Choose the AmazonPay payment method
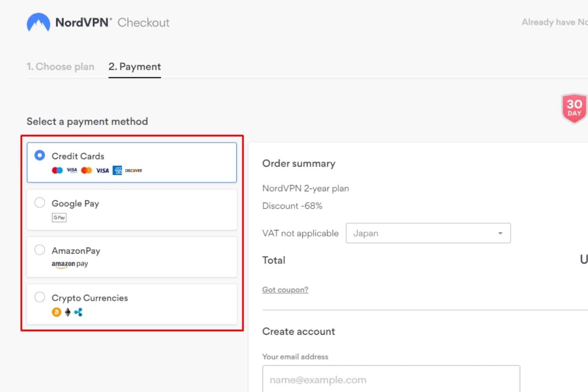 tap(40, 249)
